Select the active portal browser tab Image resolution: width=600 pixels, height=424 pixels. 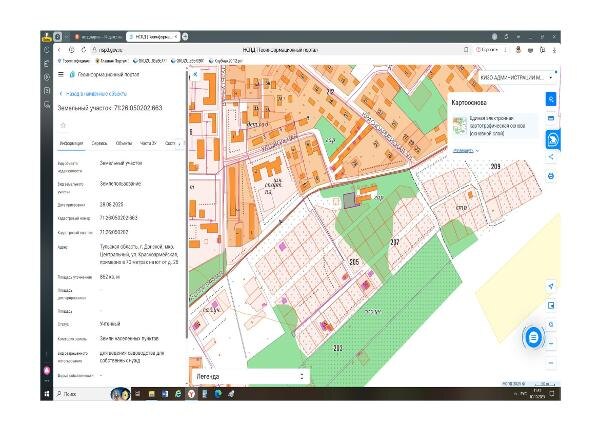[x=153, y=37]
